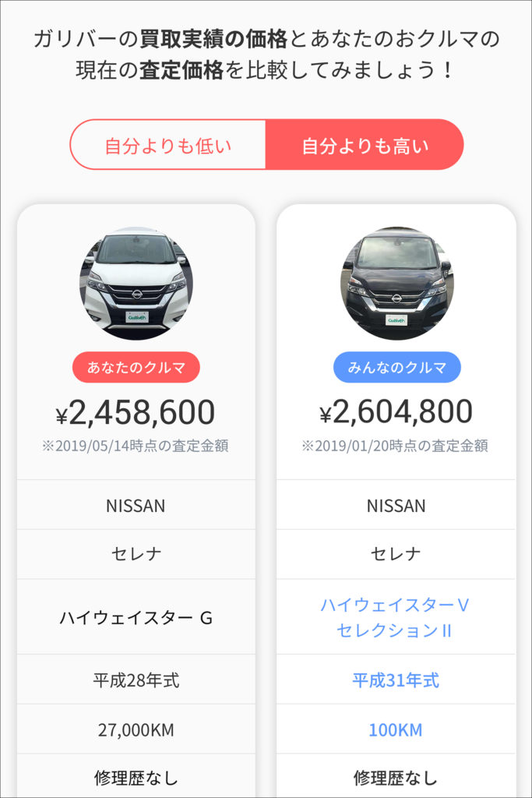Click the ¥2,458,600 appraisal price
Screen dimensions: 532x798
(x=136, y=412)
